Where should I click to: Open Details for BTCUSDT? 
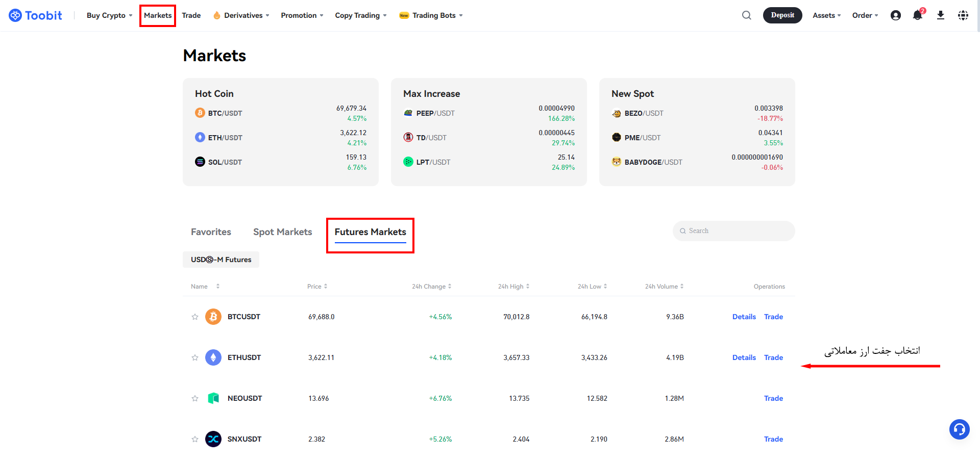(x=744, y=317)
